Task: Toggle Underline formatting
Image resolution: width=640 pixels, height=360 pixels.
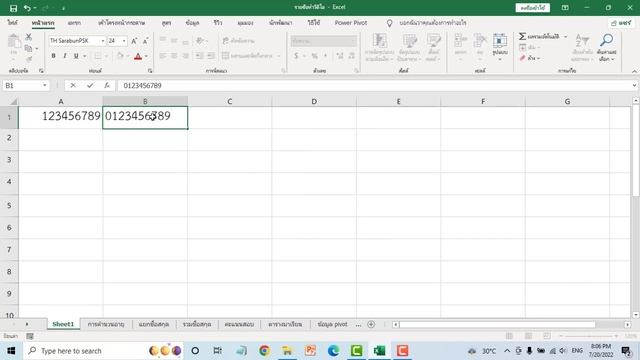Action: (x=76, y=56)
